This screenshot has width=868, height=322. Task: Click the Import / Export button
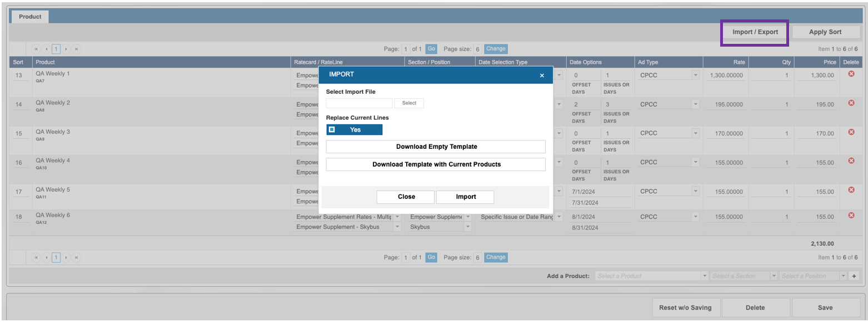[x=755, y=32]
